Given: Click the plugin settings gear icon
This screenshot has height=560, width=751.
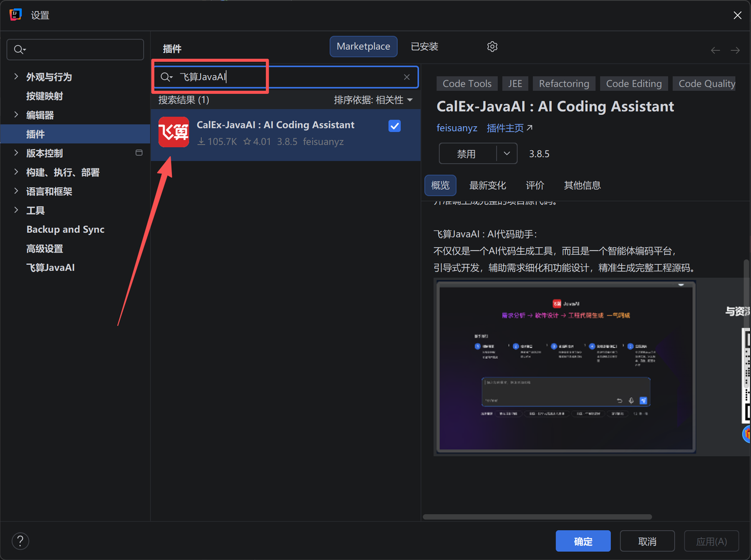Looking at the screenshot, I should (492, 46).
